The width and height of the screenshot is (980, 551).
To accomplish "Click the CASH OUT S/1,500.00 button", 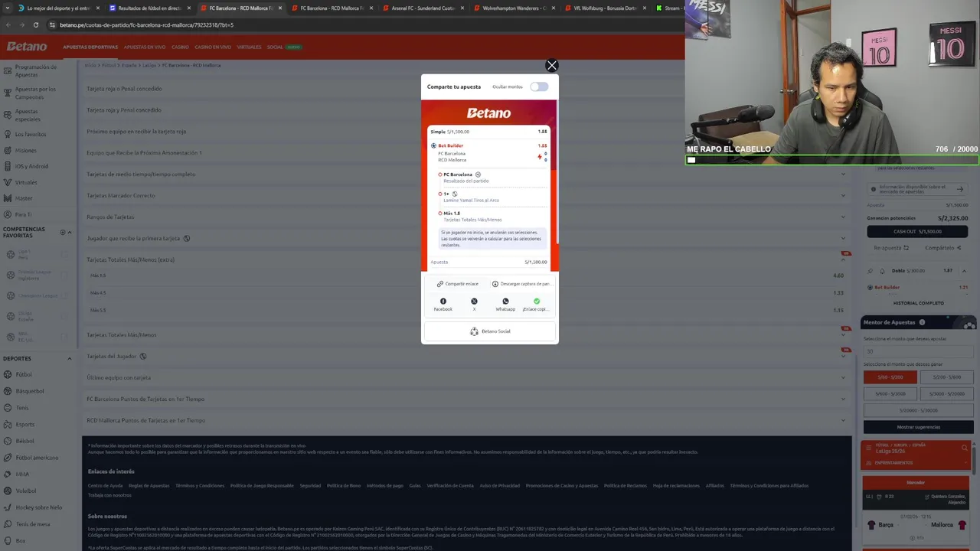I will point(917,232).
